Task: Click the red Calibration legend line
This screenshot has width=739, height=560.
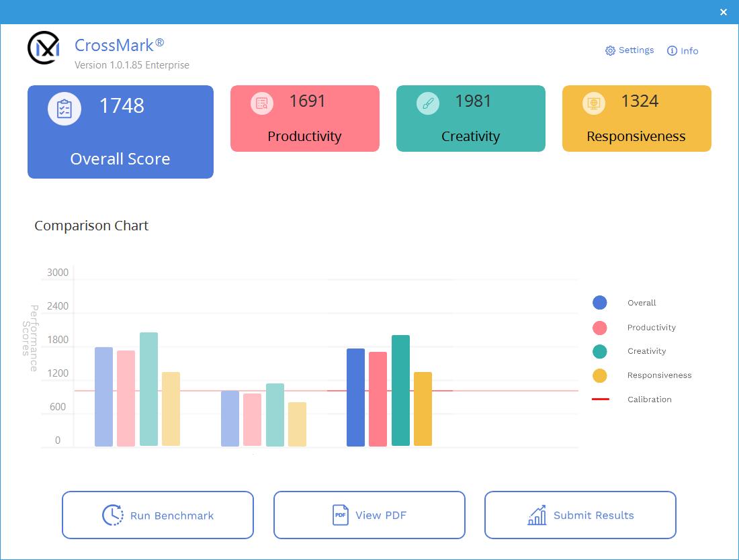Action: [x=601, y=399]
